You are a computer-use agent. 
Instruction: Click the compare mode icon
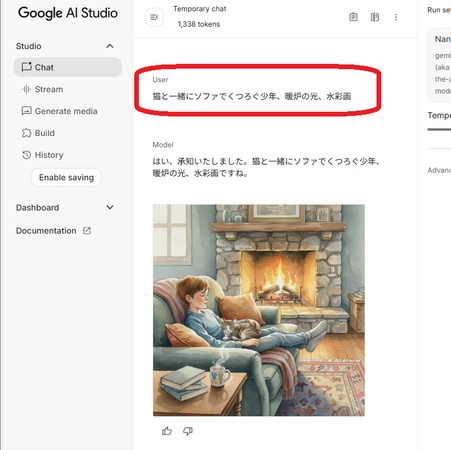click(375, 17)
